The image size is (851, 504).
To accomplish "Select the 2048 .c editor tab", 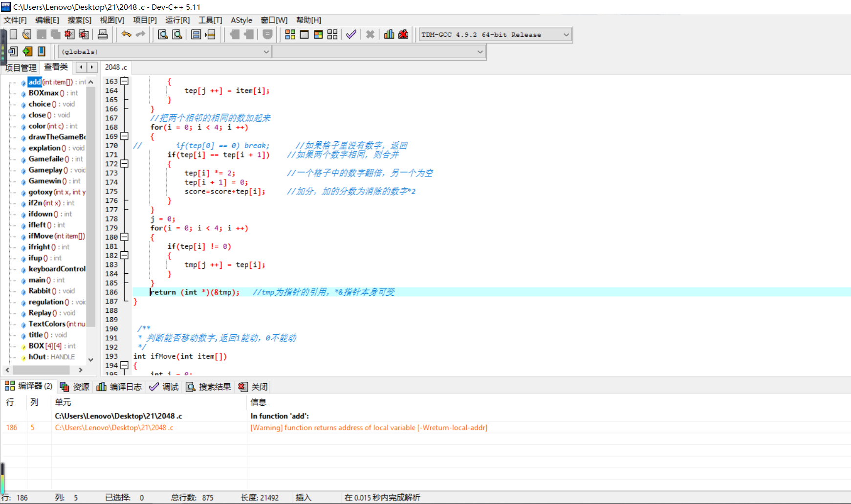I will click(116, 67).
